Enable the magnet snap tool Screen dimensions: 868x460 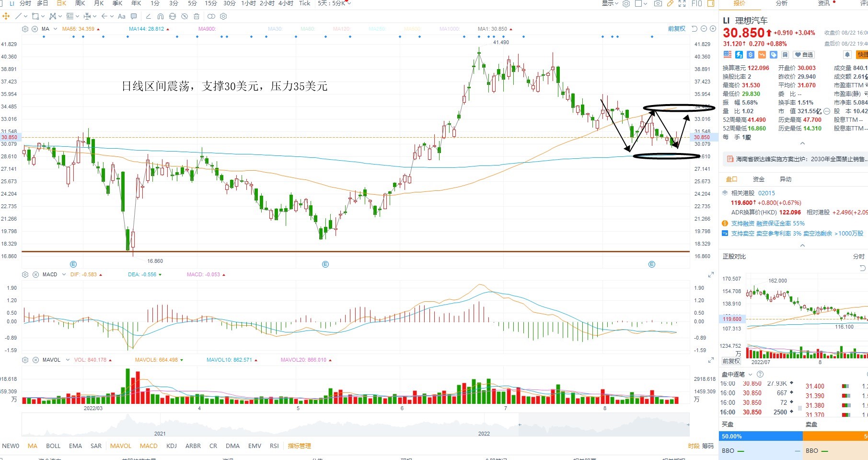click(160, 16)
